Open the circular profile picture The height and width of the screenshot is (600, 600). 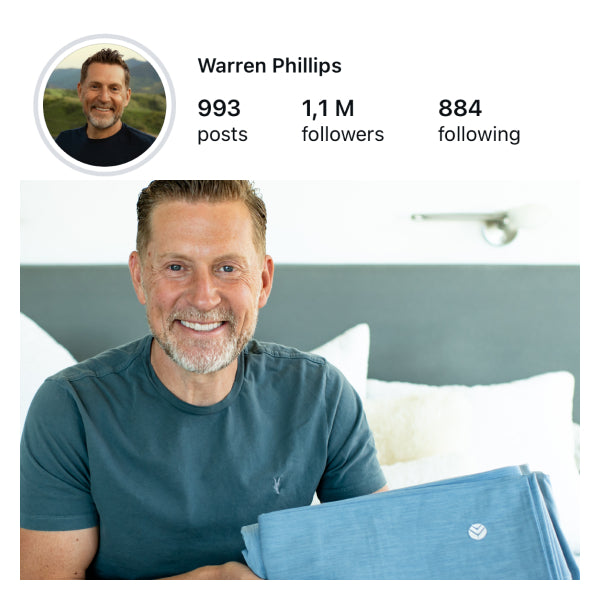[x=104, y=105]
